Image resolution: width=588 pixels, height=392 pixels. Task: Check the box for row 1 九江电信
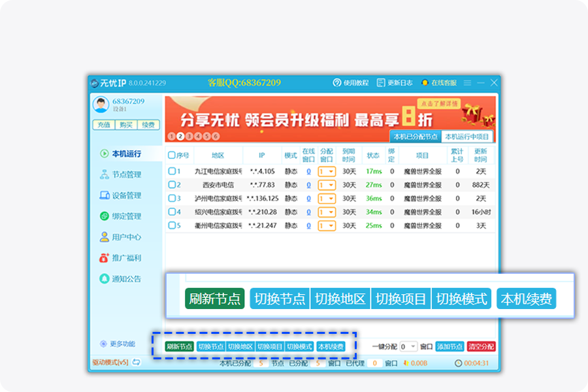tap(172, 171)
